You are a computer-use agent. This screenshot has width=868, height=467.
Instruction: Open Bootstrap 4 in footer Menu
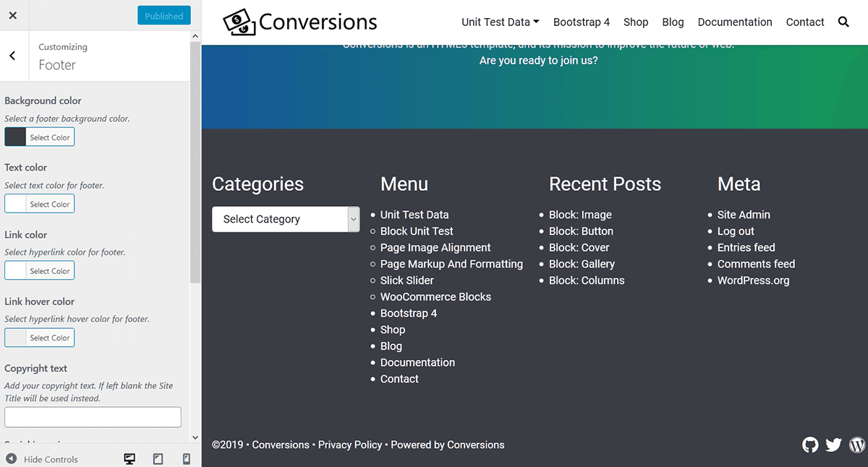(409, 313)
